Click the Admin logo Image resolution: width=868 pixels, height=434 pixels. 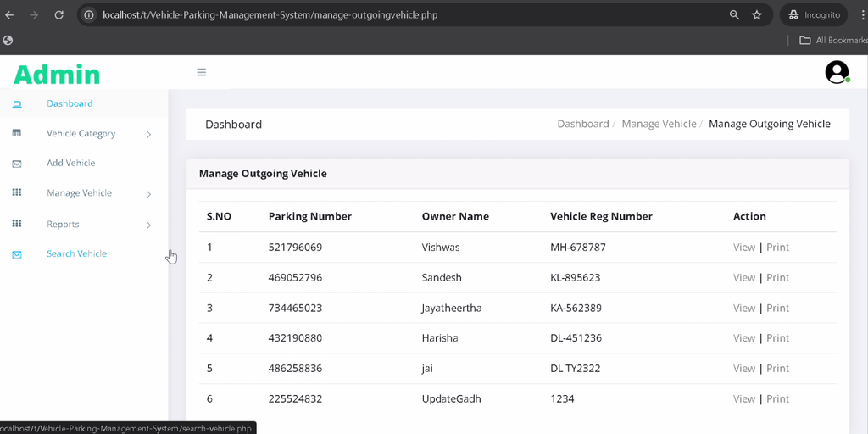pos(57,75)
